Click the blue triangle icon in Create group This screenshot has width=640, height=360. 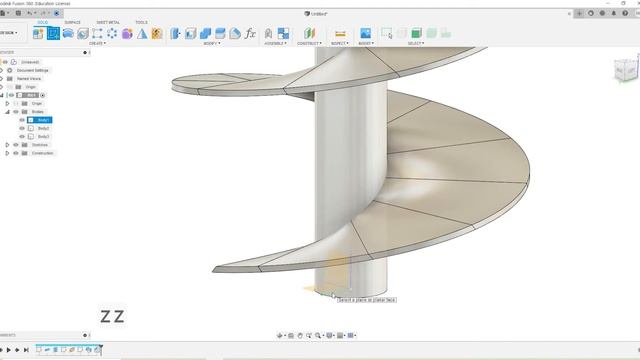[x=142, y=33]
